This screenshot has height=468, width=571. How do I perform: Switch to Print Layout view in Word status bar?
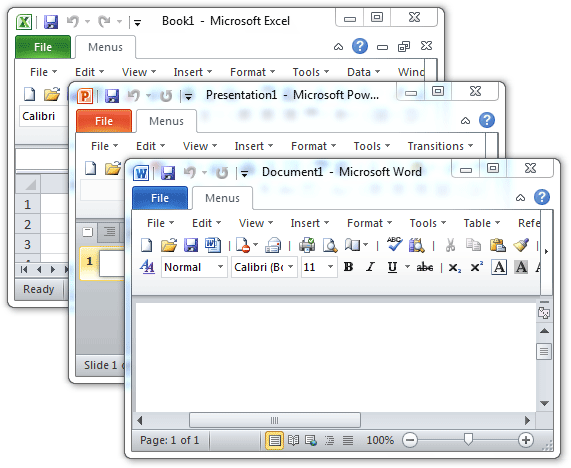275,440
